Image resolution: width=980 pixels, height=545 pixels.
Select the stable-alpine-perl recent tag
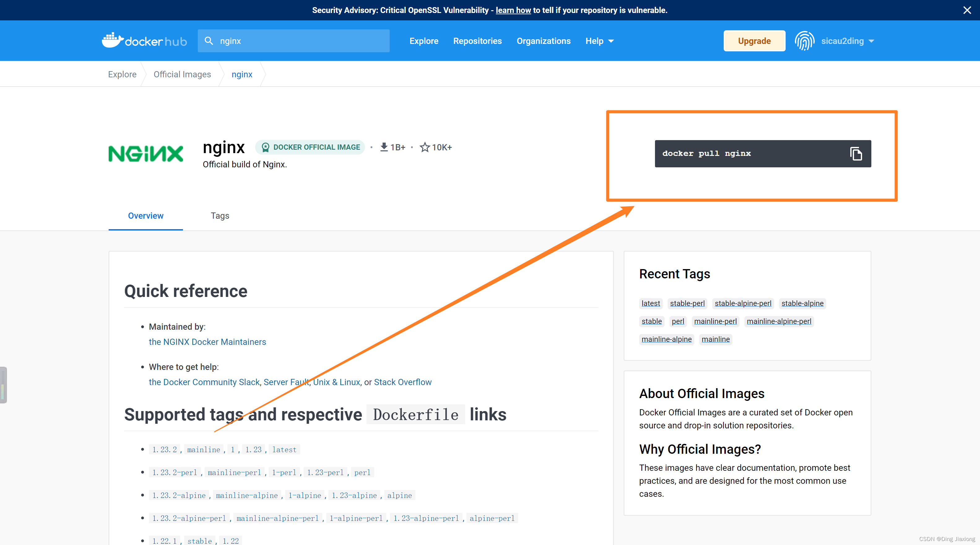coord(743,303)
